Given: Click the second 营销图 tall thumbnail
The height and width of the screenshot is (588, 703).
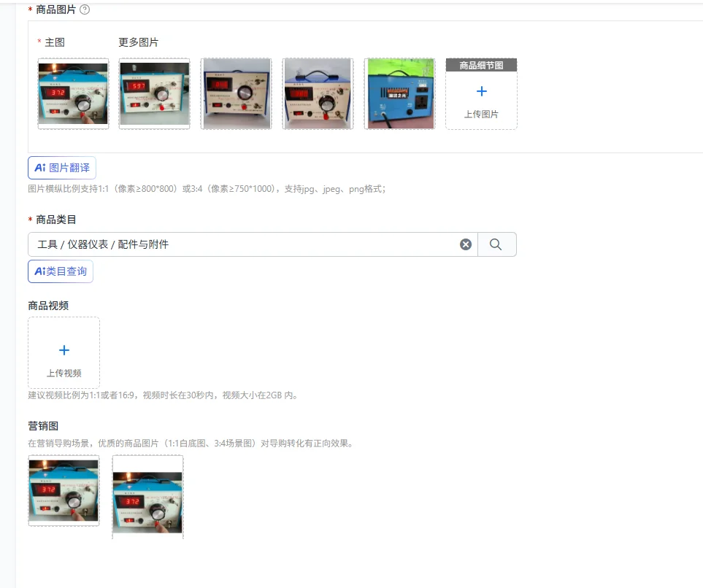Looking at the screenshot, I should tap(148, 498).
